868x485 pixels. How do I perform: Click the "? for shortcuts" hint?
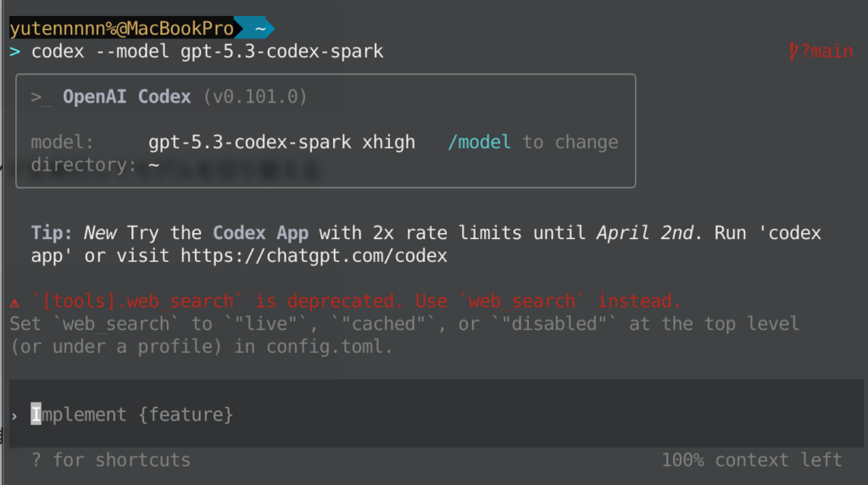coord(110,460)
